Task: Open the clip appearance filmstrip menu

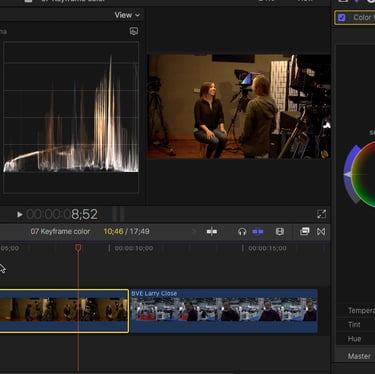Action: 280,231
